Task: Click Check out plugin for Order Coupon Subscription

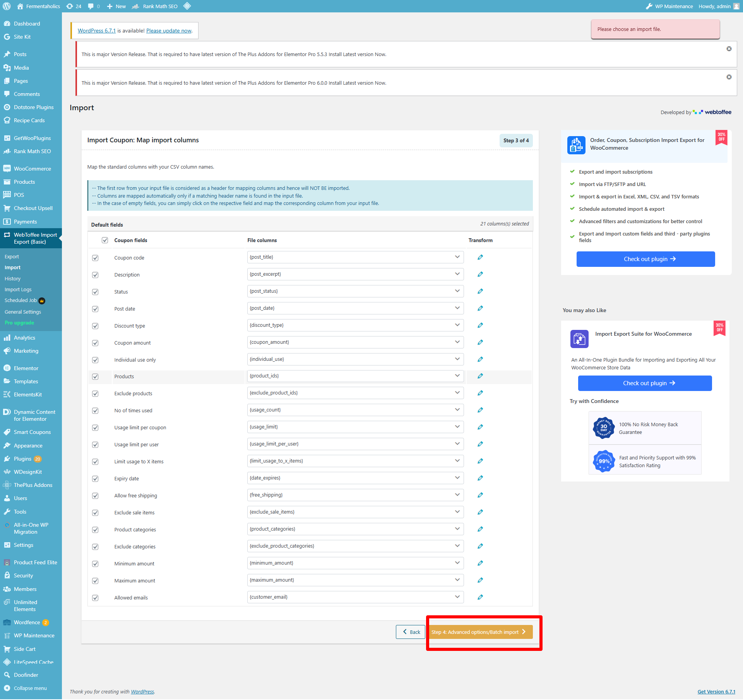Action: (x=645, y=259)
